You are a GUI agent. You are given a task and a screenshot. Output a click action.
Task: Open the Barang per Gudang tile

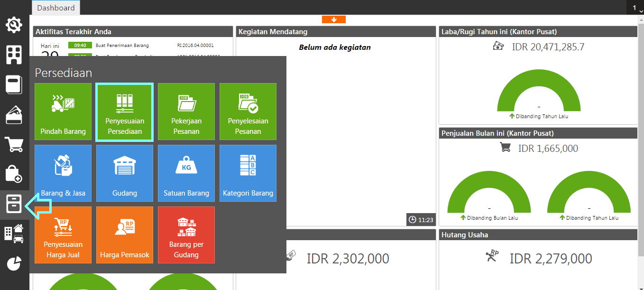pos(186,235)
